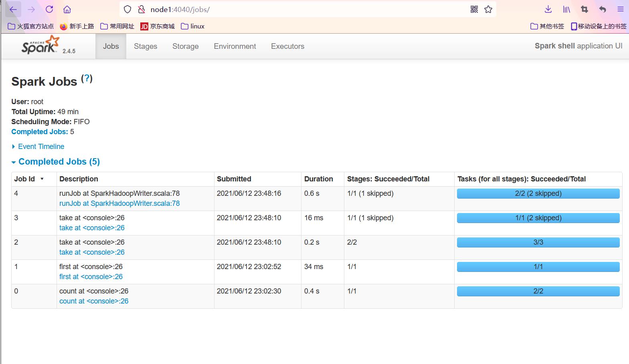
Task: Select submitted time 2021/06/12 23:02:52
Action: click(249, 267)
